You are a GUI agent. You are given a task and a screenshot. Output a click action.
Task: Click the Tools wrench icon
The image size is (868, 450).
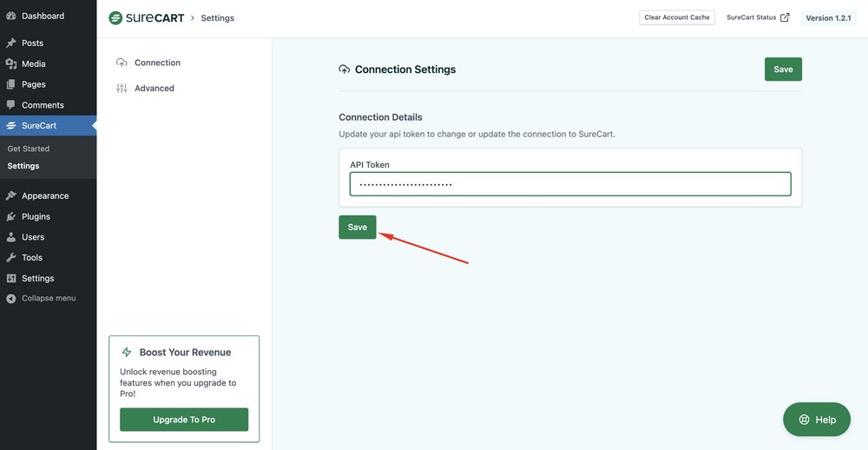click(x=10, y=258)
